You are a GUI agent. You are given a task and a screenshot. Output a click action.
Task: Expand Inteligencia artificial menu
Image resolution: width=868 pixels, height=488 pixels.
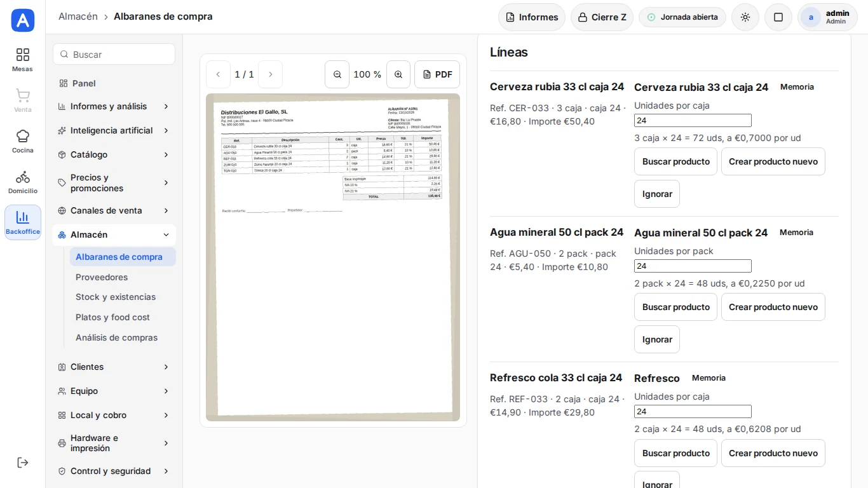point(114,130)
